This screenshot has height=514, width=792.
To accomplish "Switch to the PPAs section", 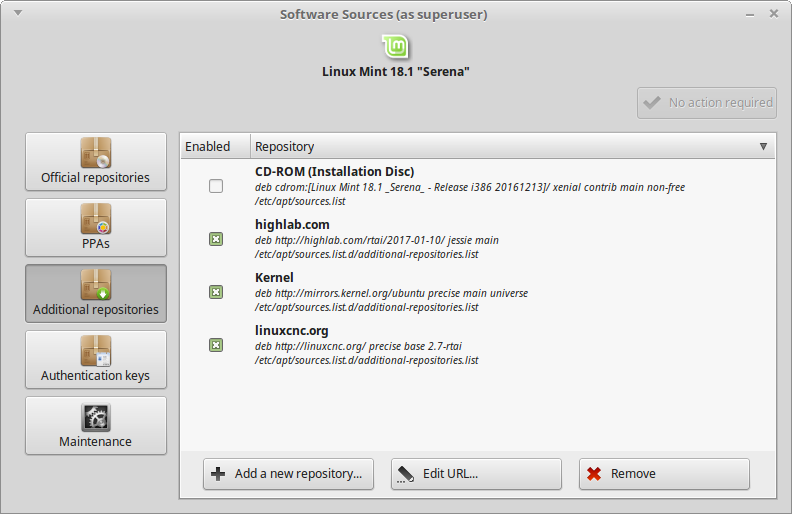I will coord(96,228).
